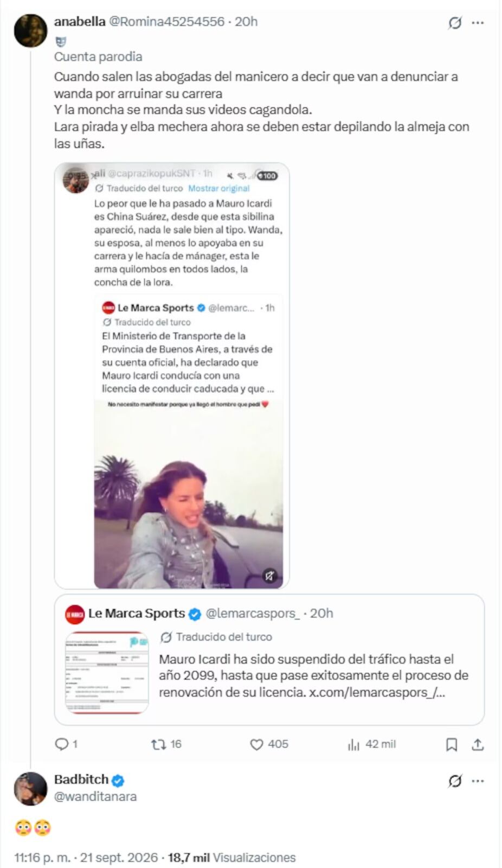Click the Grok icon on Badbitch's tweet
The image size is (502, 868).
[x=455, y=781]
